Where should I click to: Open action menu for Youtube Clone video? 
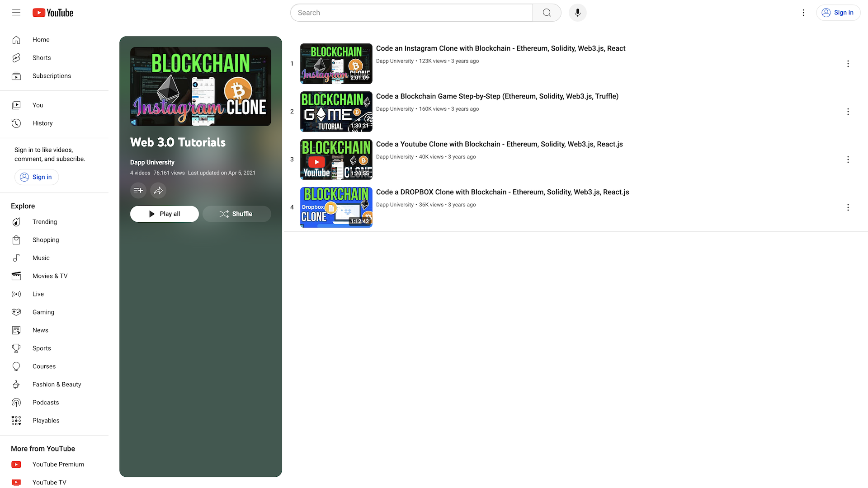click(848, 160)
